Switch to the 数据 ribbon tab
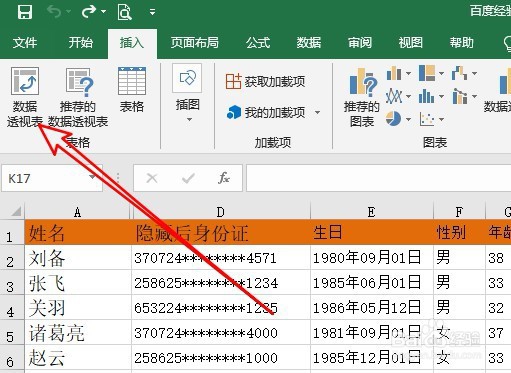511x373 pixels. [309, 43]
